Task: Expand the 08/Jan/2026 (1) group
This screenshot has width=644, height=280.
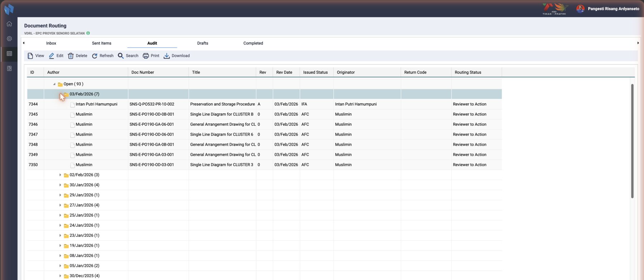Action: [x=60, y=256]
